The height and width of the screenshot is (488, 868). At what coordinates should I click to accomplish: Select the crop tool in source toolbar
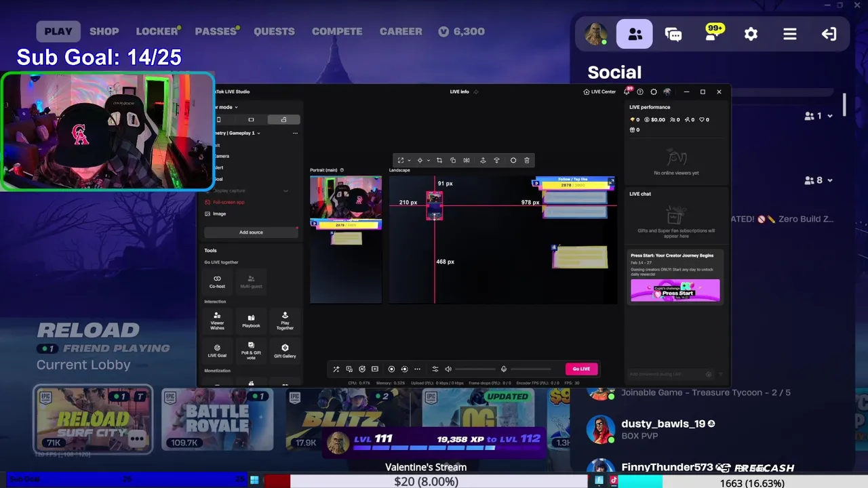click(x=439, y=160)
